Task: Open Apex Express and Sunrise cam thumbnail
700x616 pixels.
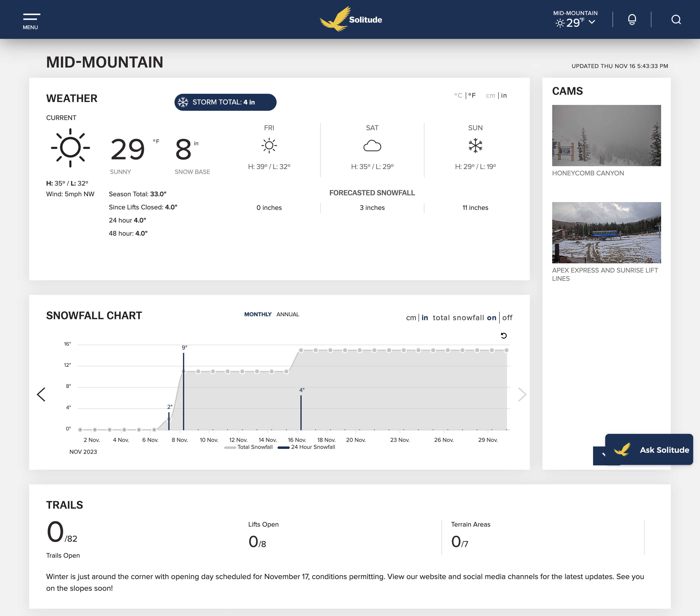Action: click(606, 233)
